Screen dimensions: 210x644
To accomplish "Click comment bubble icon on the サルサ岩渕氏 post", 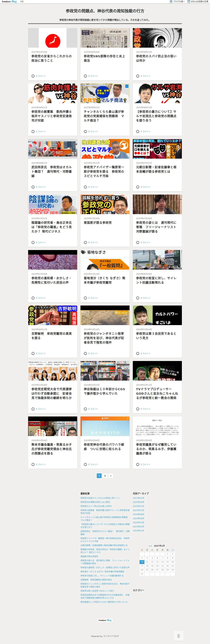I will 138,132.
